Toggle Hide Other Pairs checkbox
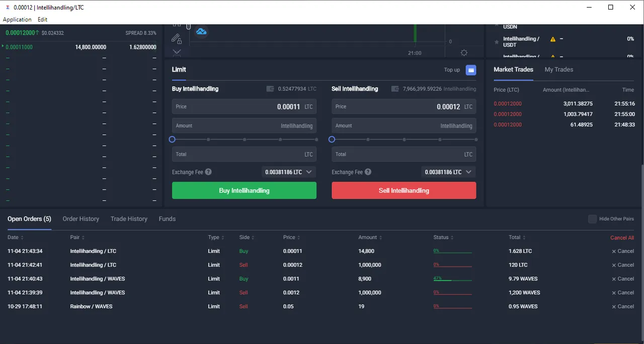The height and width of the screenshot is (344, 644). click(593, 219)
